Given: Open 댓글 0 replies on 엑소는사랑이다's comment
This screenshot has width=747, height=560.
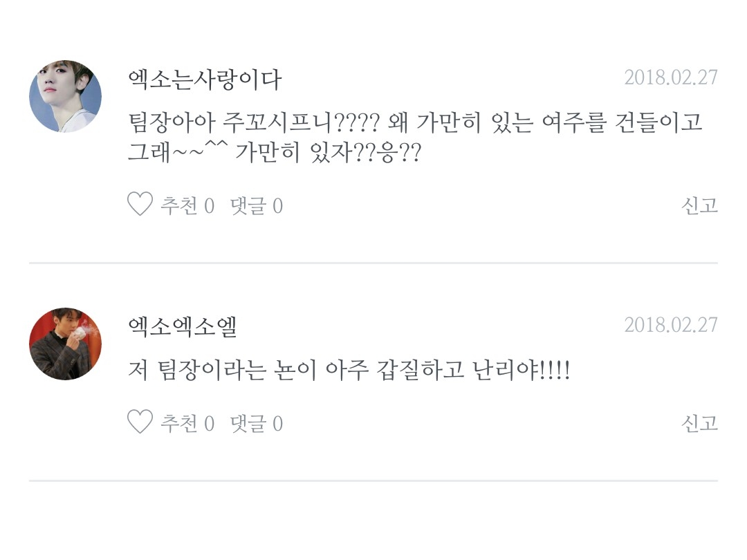Looking at the screenshot, I should pyautogui.click(x=257, y=205).
